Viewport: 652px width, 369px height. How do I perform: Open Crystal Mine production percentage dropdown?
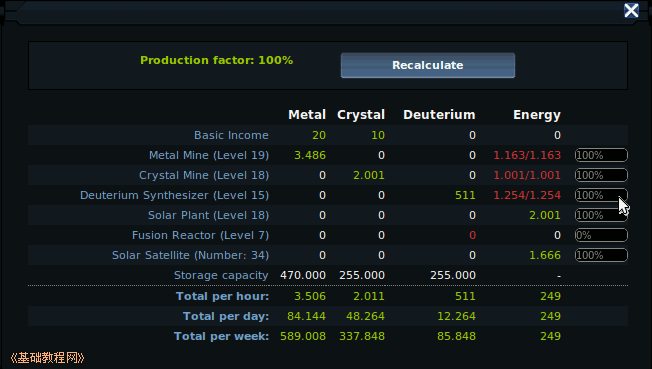[601, 175]
